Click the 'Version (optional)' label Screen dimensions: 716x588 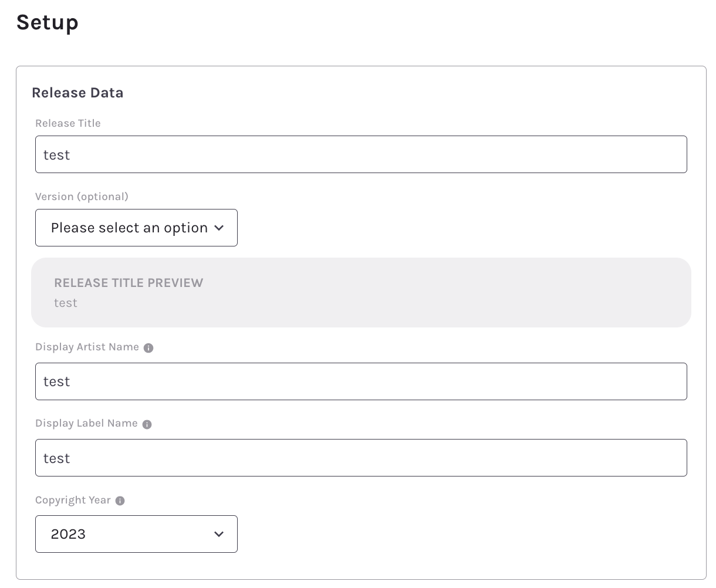(82, 197)
